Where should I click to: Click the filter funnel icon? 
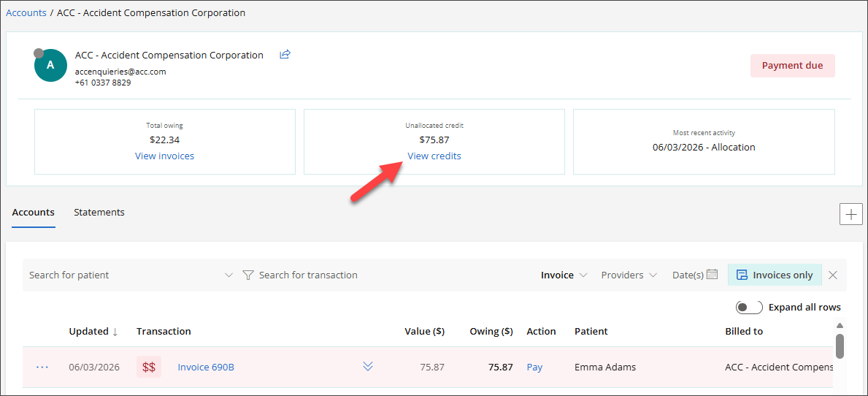tap(248, 275)
